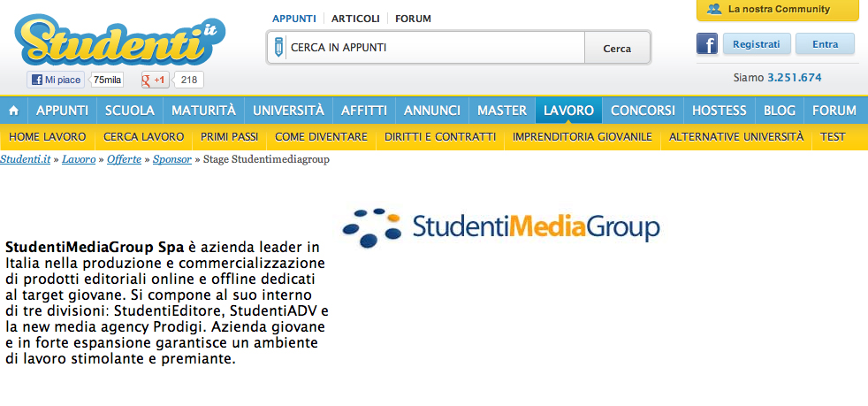Image resolution: width=868 pixels, height=406 pixels.
Task: Open ANNUNCI menu item
Action: click(431, 111)
